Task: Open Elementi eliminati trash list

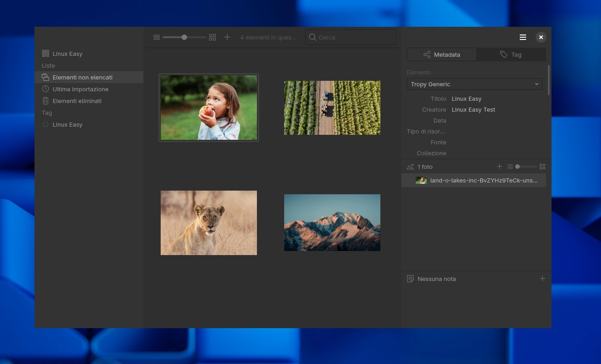Action: [77, 101]
